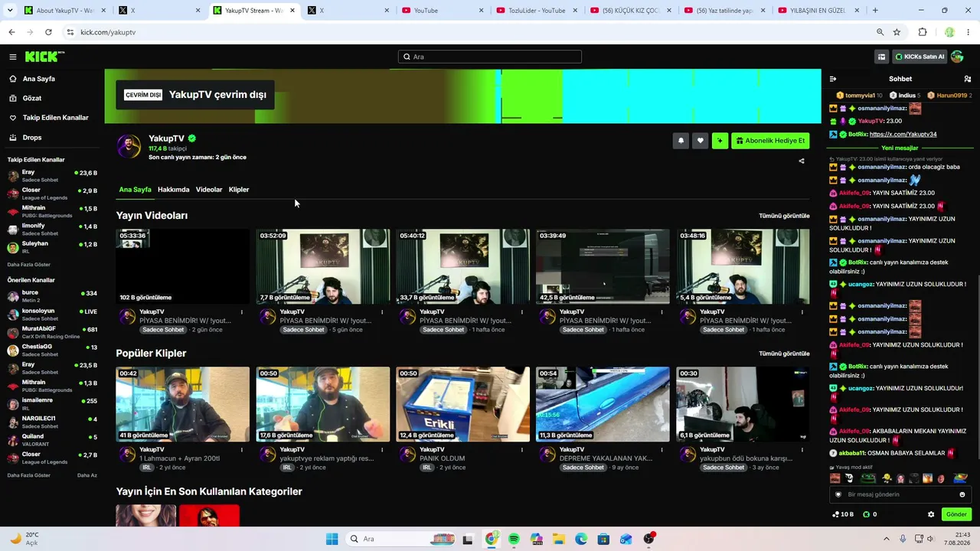Share the YakupTV channel

802,161
